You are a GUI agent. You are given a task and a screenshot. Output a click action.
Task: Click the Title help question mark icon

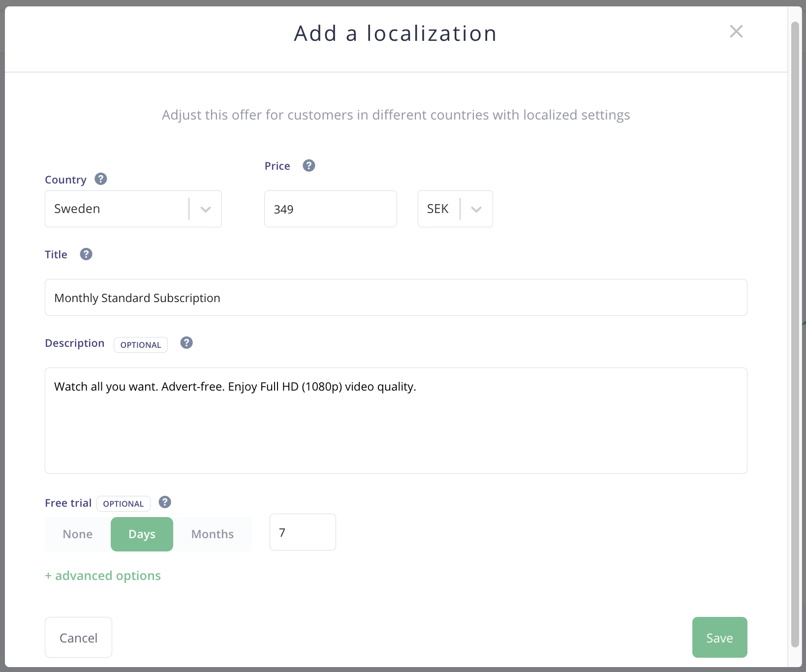[86, 254]
